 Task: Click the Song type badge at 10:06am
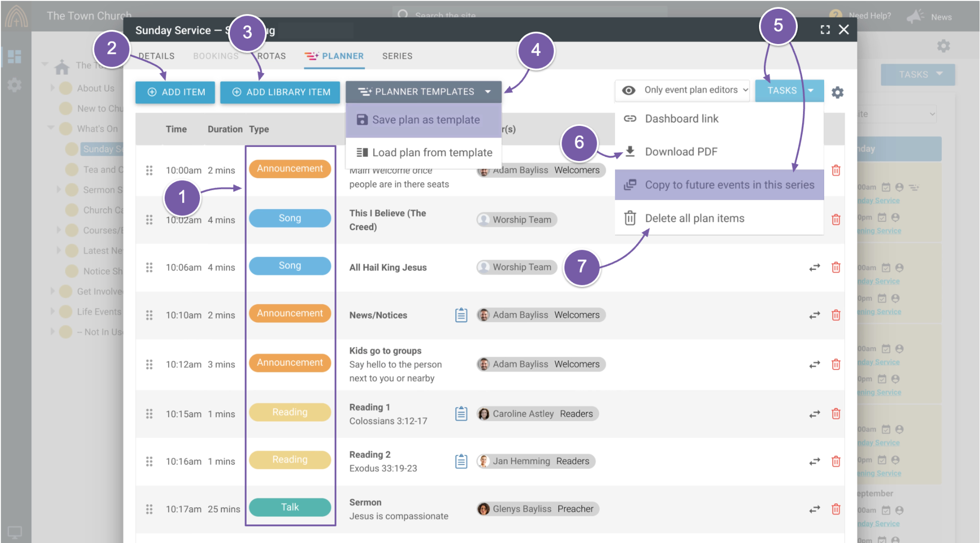pyautogui.click(x=290, y=266)
